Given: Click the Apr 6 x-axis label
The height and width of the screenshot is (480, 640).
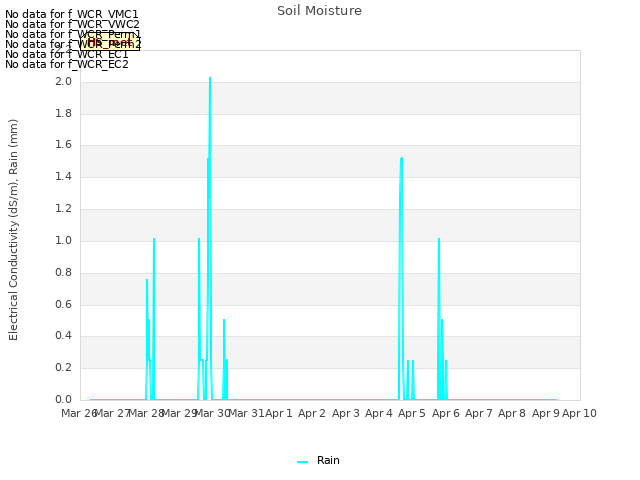Looking at the screenshot, I should 446,413.
